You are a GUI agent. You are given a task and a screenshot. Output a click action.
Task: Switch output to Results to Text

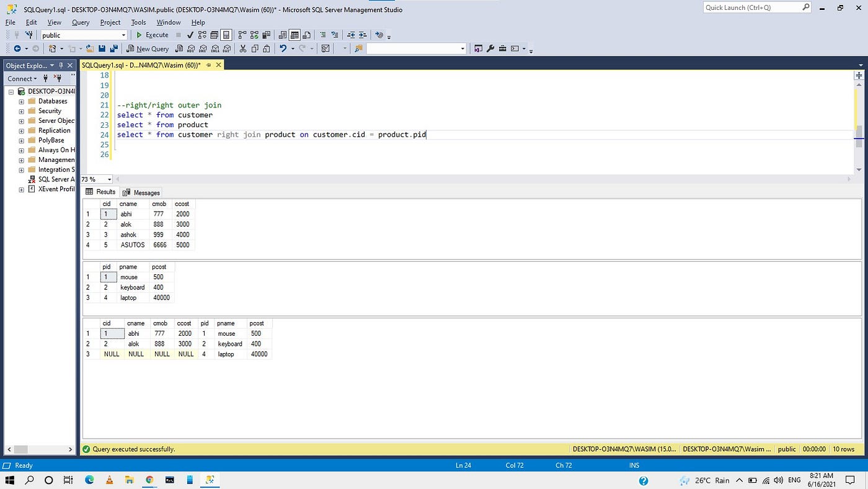coord(283,35)
